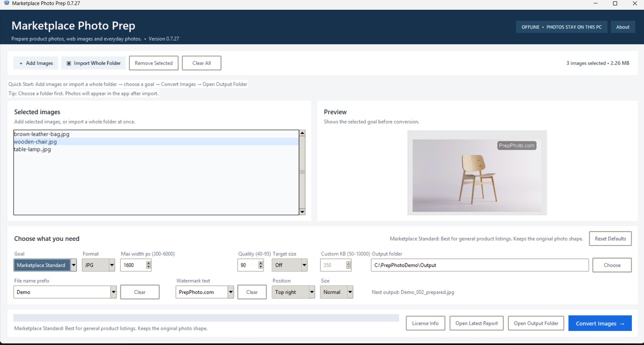Click Convert Images button
The image size is (644, 345).
pos(600,323)
